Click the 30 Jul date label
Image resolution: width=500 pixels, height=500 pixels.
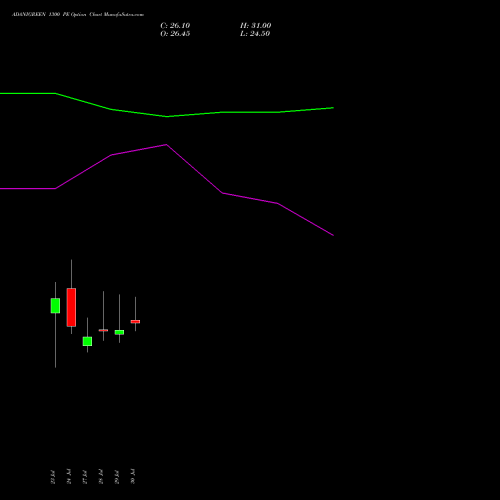pos(133,477)
